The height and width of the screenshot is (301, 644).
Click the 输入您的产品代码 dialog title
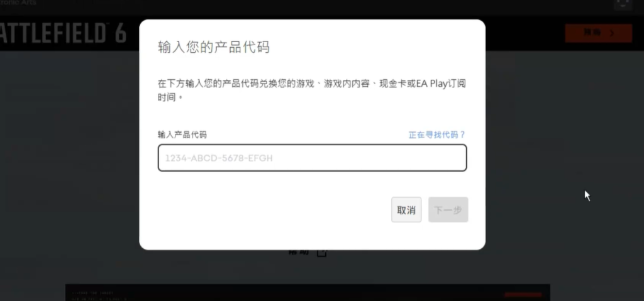click(214, 47)
